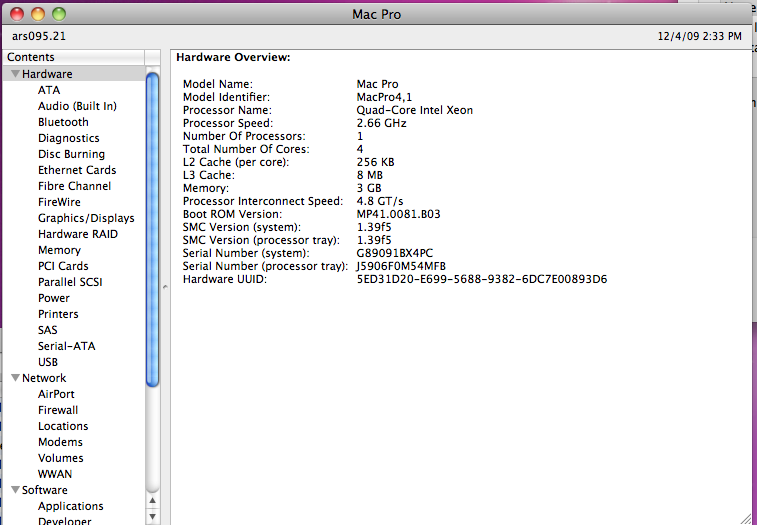Select USB in Hardware list
Screen dimensions: 757x525
pyautogui.click(x=48, y=362)
